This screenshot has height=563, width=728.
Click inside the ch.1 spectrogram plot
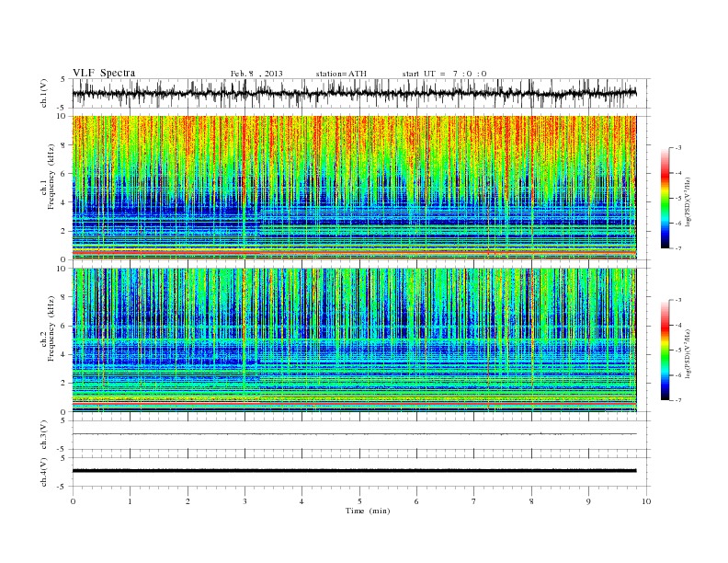pyautogui.click(x=354, y=188)
